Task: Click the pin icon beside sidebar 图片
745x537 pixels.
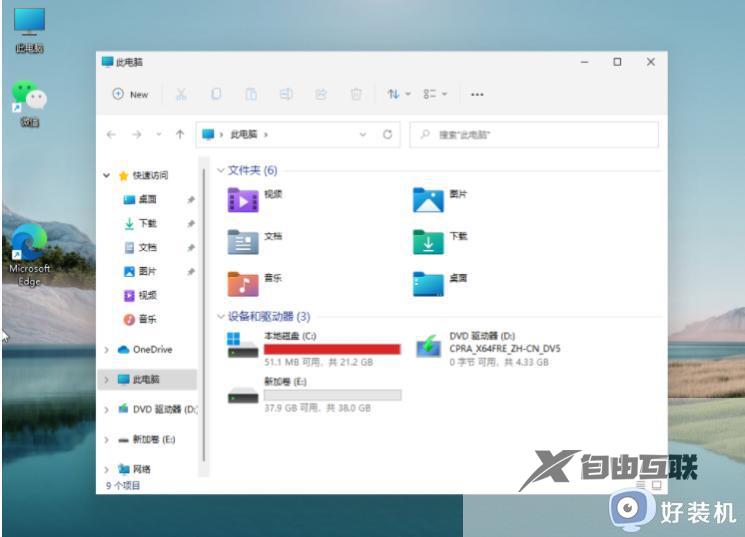Action: click(191, 272)
